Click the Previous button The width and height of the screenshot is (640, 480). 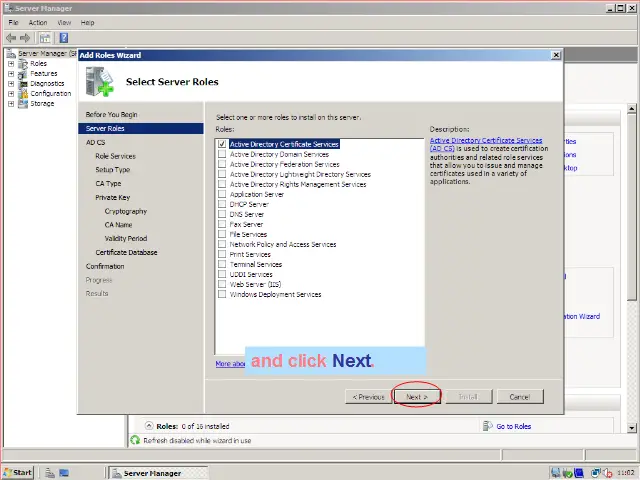pos(369,397)
